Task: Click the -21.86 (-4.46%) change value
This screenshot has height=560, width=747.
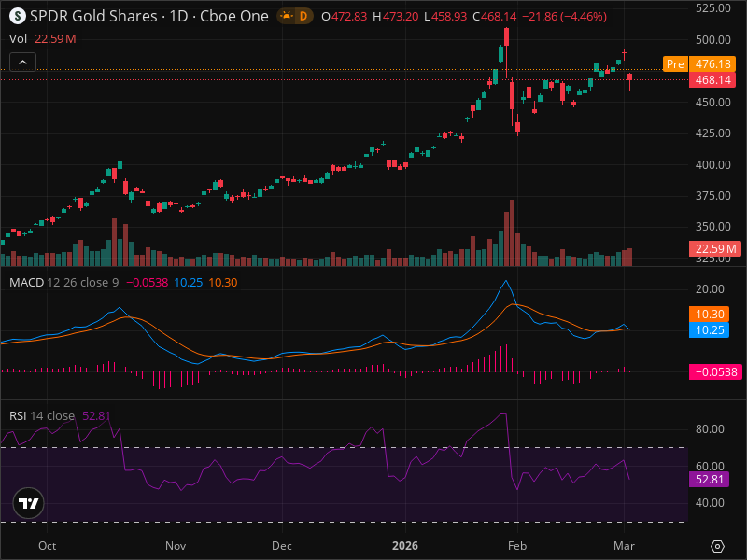Action: 565,17
